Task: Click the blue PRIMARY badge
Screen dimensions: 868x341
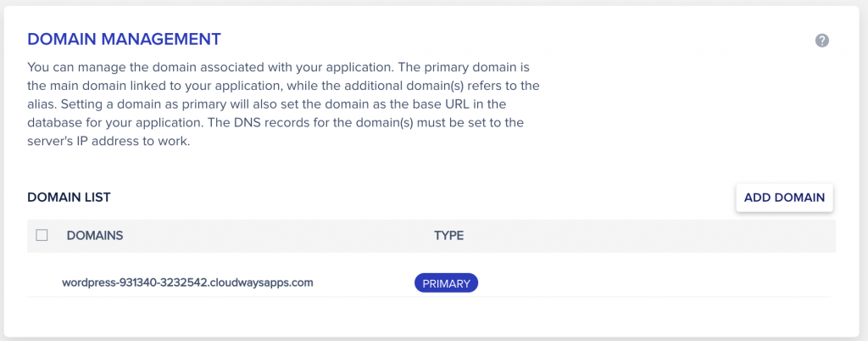Action: pyautogui.click(x=446, y=284)
